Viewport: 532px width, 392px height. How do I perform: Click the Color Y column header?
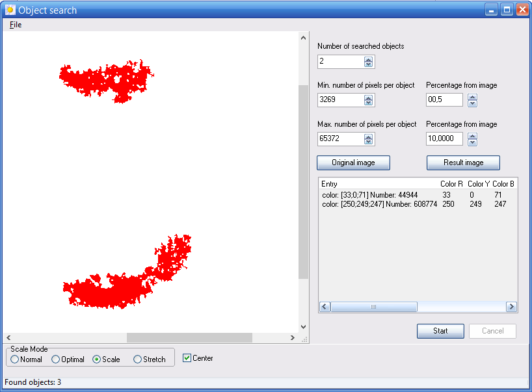tap(479, 184)
